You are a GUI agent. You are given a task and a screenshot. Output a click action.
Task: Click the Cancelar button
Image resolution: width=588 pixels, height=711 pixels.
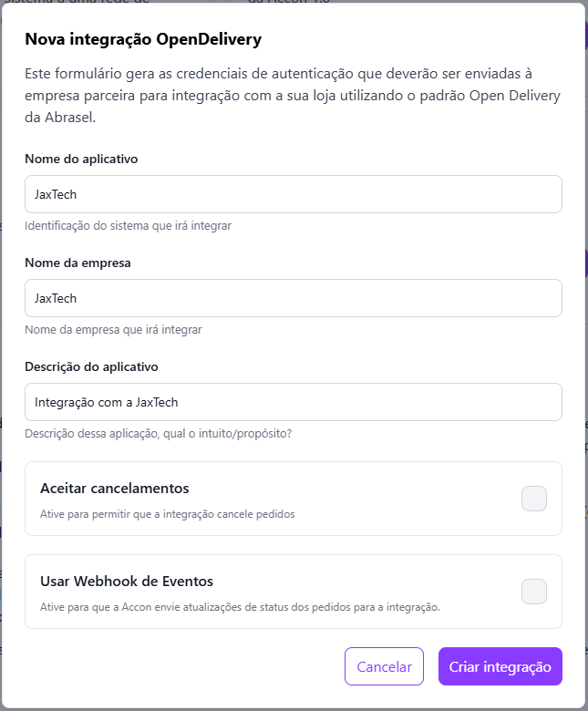coord(384,666)
